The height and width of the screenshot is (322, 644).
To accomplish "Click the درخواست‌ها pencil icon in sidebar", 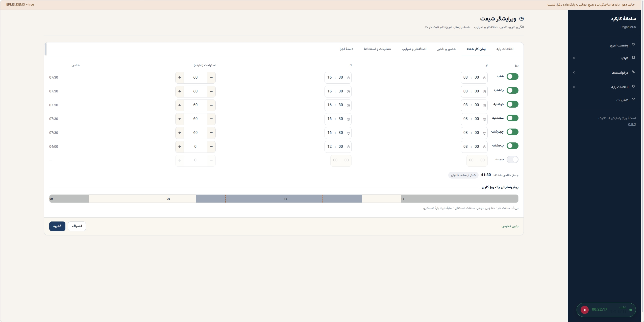I will 633,72.
